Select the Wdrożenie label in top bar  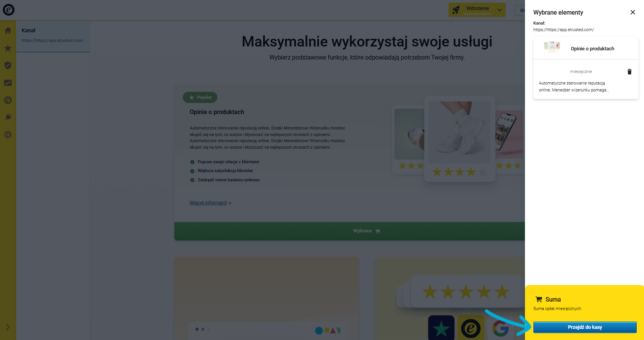point(478,8)
